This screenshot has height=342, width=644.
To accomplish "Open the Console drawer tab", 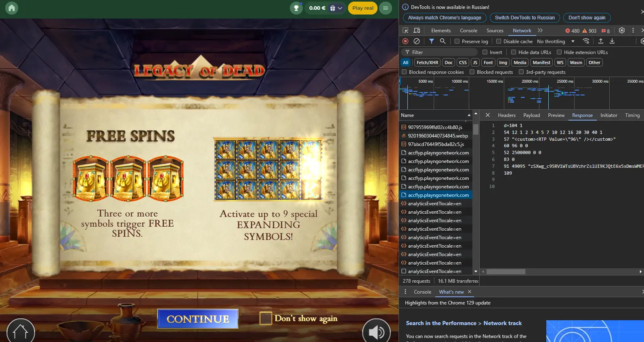I will pos(422,292).
